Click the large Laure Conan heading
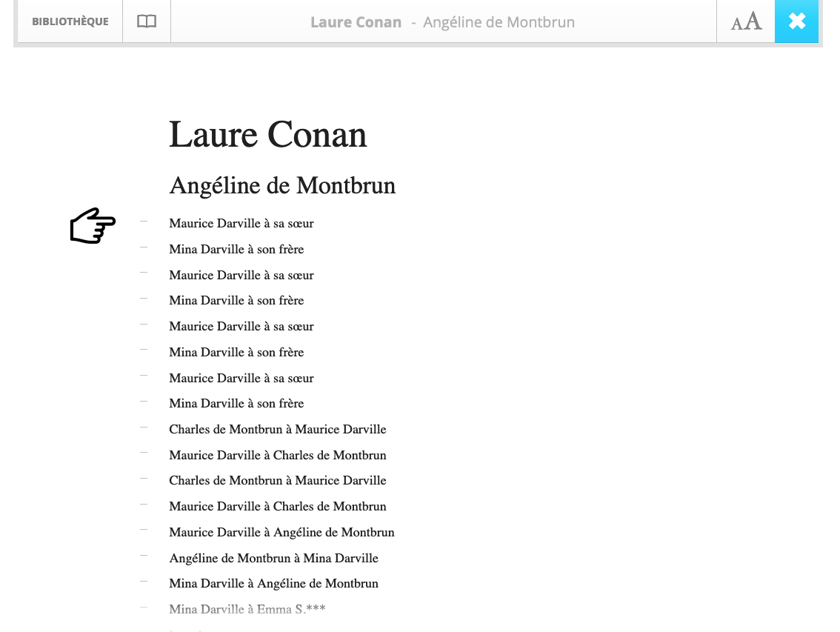Screen dimensions: 840x632 [267, 136]
